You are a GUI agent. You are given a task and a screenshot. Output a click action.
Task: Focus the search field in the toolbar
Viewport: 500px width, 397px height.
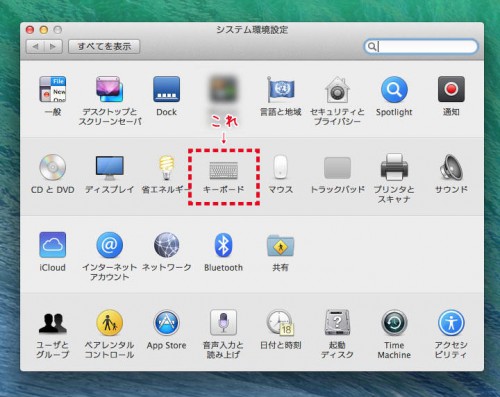tap(421, 46)
